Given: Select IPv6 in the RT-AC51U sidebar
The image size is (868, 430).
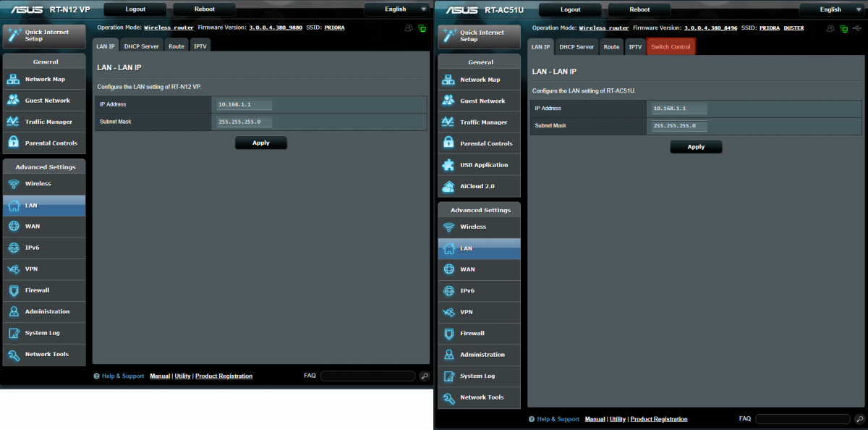Looking at the screenshot, I should click(480, 290).
